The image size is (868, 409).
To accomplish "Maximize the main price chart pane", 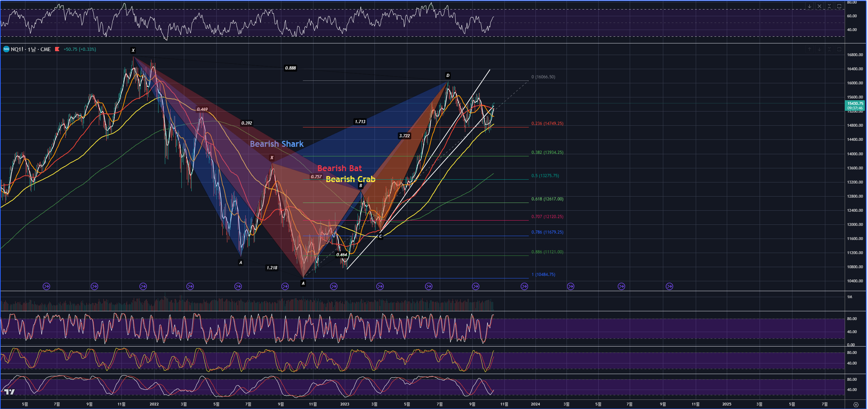I will pyautogui.click(x=839, y=49).
